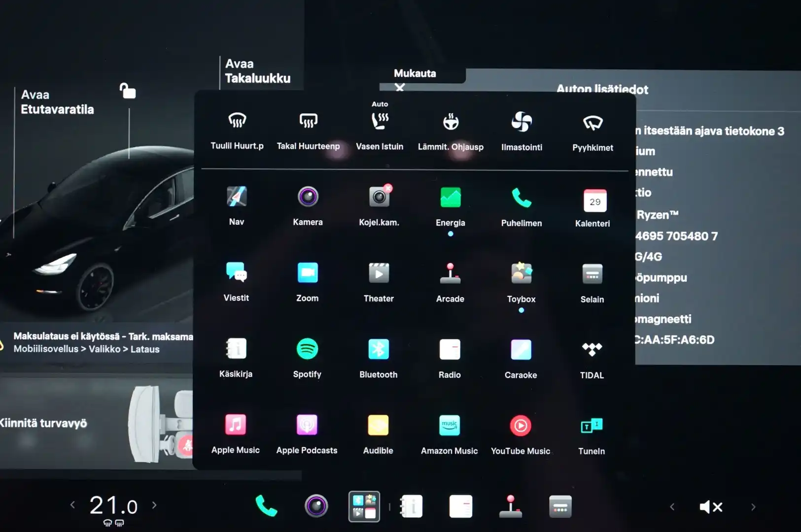801x532 pixels.
Task: Tap the Kiinnitä turvavyö seatbelt card
Action: pyautogui.click(x=97, y=424)
